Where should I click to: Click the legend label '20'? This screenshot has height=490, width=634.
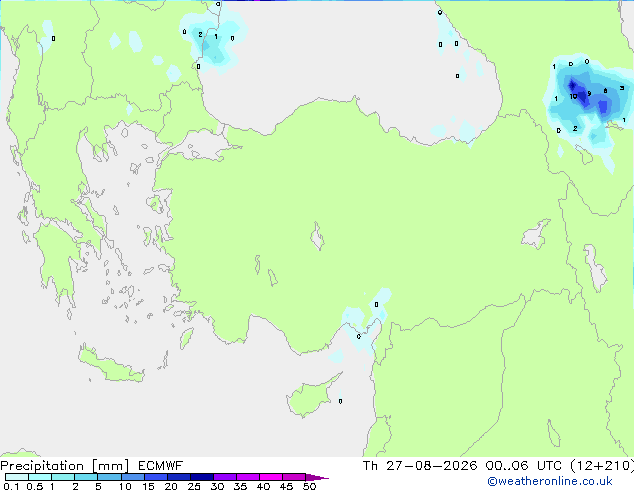tap(171, 486)
